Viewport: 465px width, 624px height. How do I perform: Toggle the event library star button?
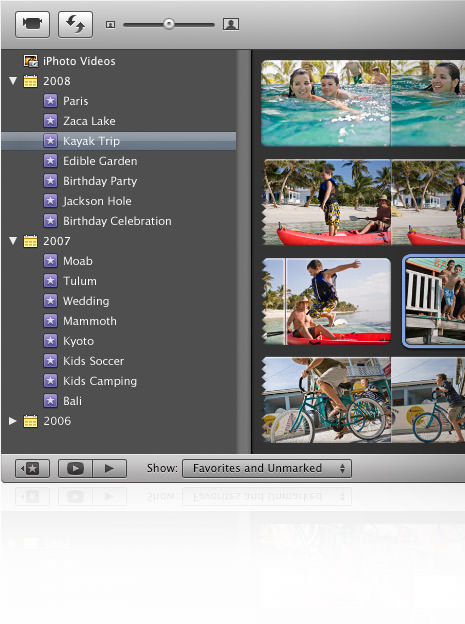click(32, 468)
